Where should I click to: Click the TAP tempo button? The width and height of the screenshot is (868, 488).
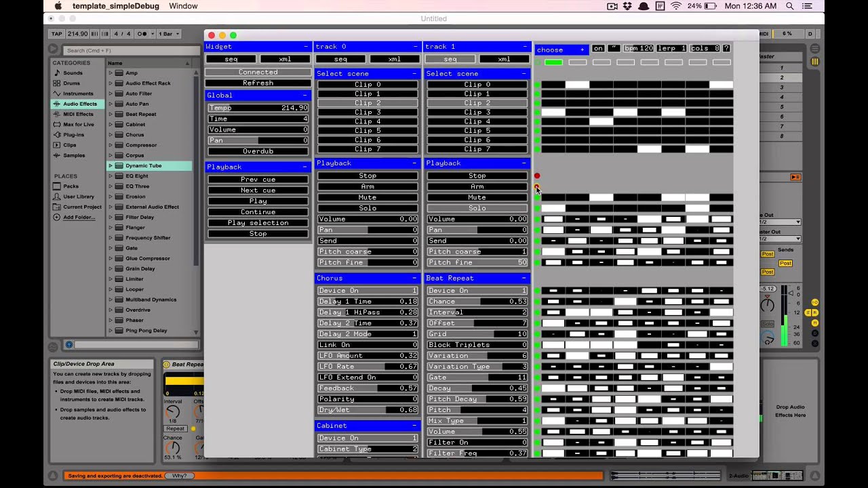58,34
